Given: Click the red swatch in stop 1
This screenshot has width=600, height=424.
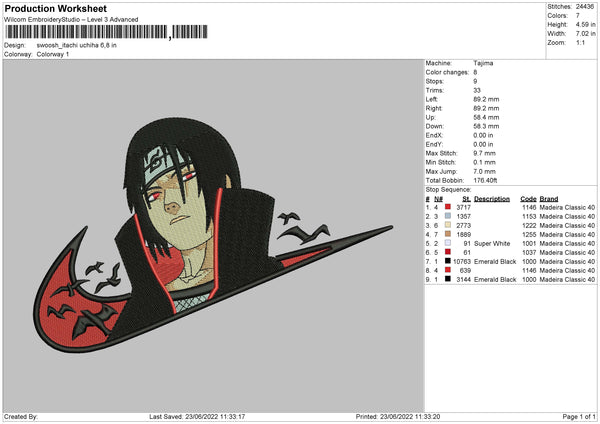Looking at the screenshot, I should coord(447,207).
